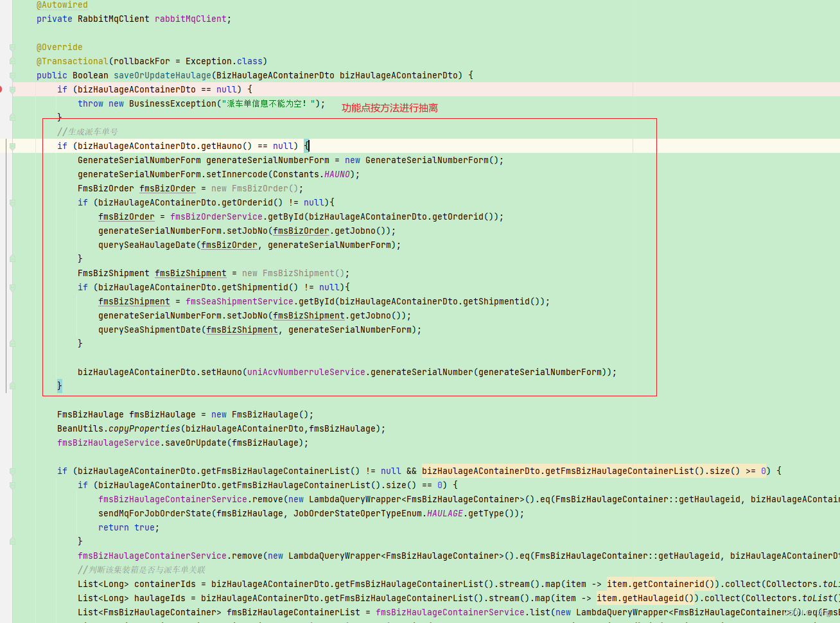Collapse fold marker beside @Transactional annotation

(12, 61)
